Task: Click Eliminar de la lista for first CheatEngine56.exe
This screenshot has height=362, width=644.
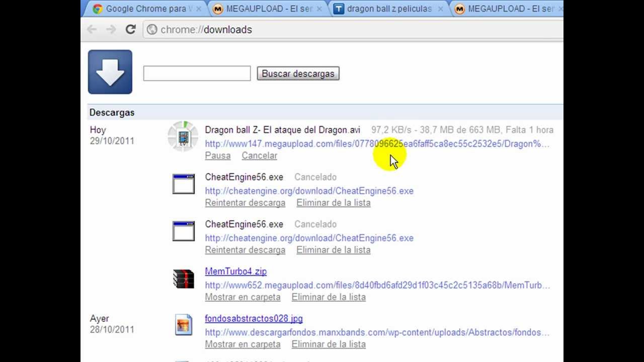Action: [334, 203]
